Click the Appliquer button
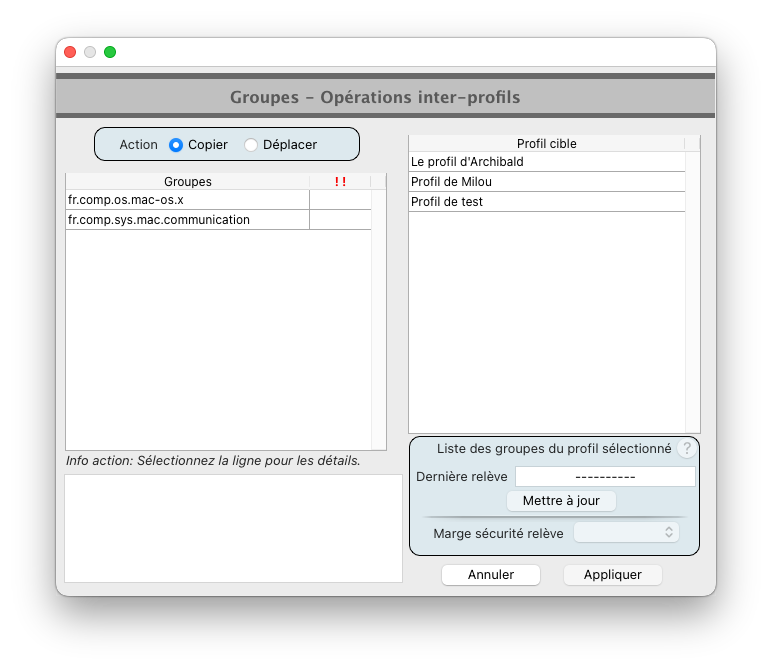Screen dimensions: 772x670 612,574
